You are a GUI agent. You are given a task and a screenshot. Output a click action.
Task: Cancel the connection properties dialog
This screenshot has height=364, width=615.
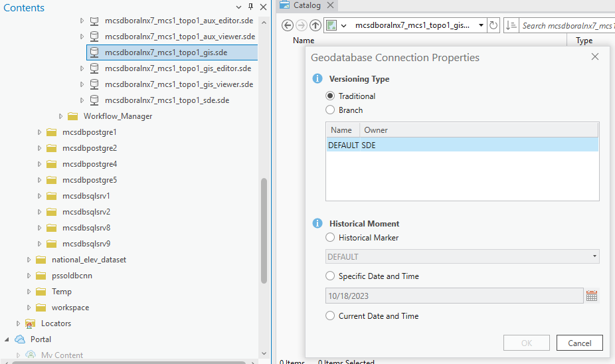579,343
